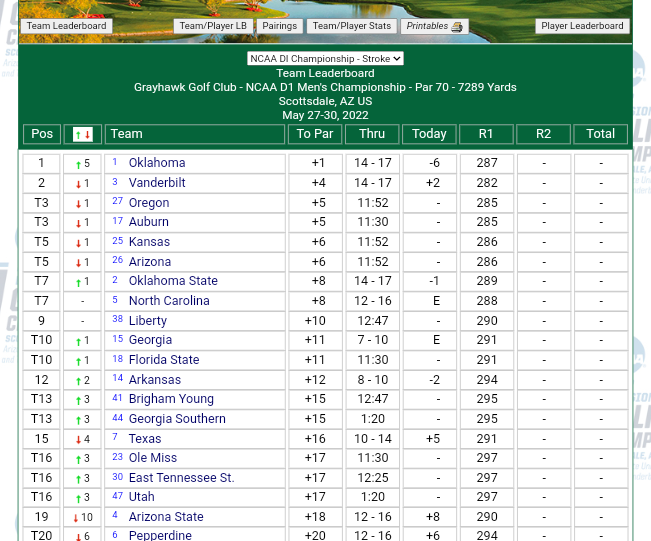Click the R1 column header

486,134
